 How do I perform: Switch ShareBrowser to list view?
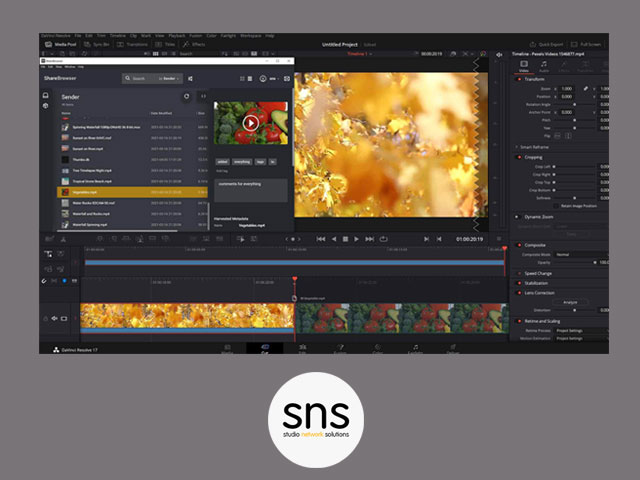click(x=250, y=78)
